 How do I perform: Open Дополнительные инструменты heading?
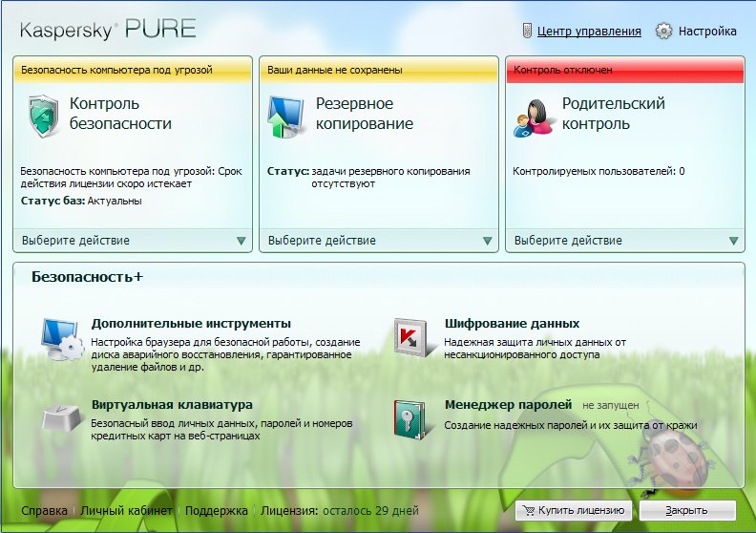pos(192,323)
